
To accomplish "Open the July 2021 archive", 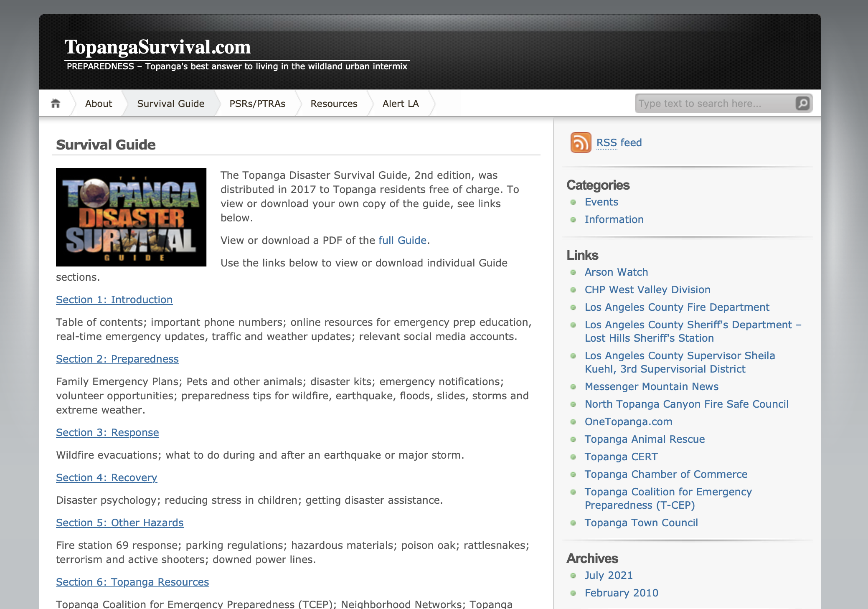I will click(x=608, y=575).
